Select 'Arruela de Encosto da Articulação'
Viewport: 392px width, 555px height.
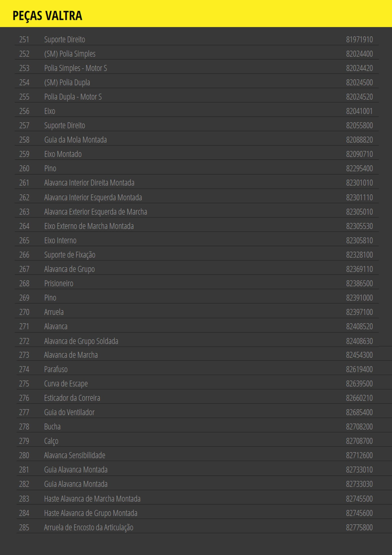click(x=89, y=528)
